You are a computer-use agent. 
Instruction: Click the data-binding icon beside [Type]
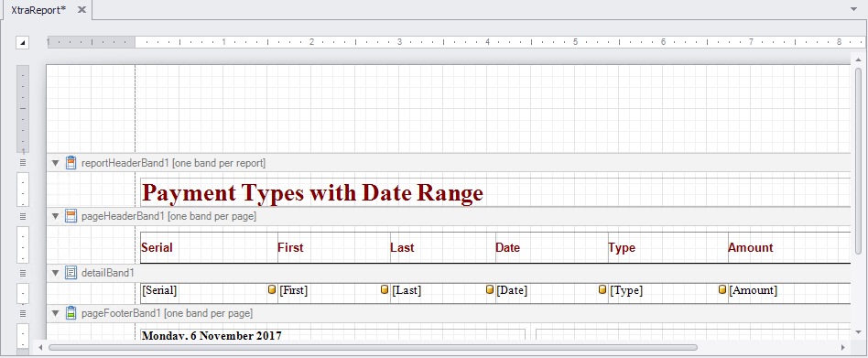pyautogui.click(x=602, y=289)
